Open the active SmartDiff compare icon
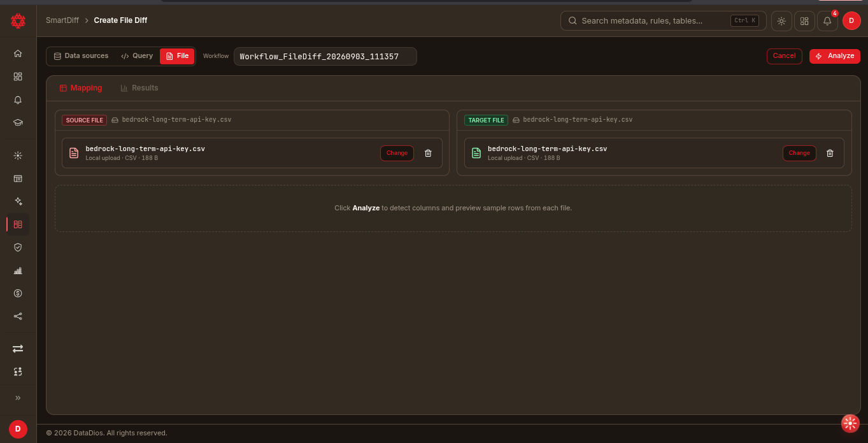The height and width of the screenshot is (443, 868). click(x=18, y=224)
